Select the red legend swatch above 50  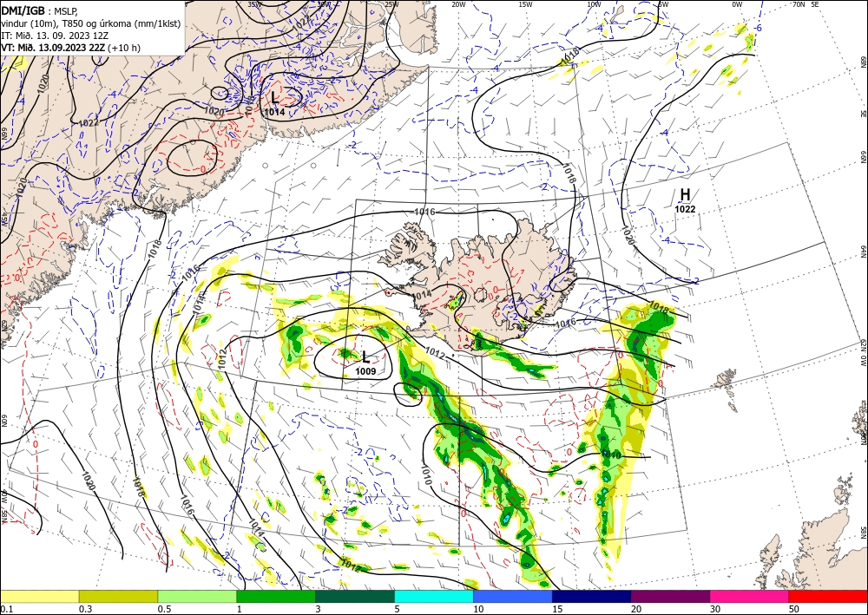tap(828, 596)
